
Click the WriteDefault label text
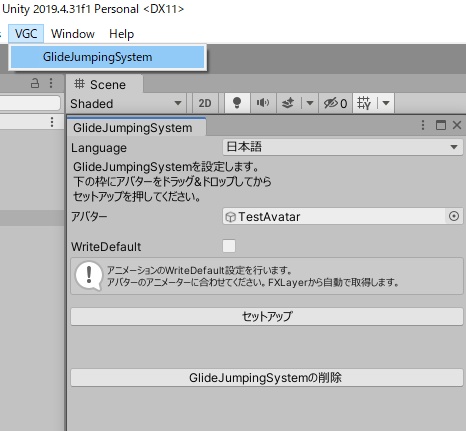coord(106,247)
